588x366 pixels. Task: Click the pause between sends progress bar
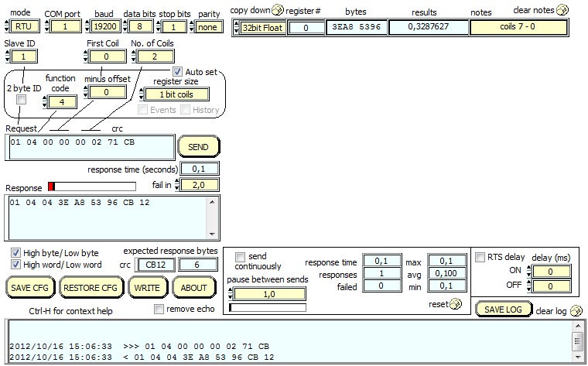coord(268,307)
